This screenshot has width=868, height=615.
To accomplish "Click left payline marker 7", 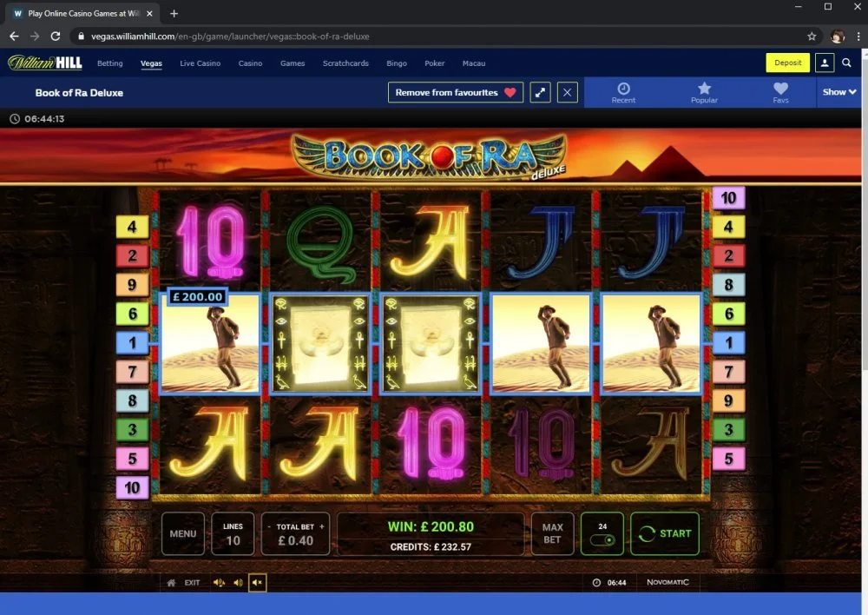I will (132, 372).
